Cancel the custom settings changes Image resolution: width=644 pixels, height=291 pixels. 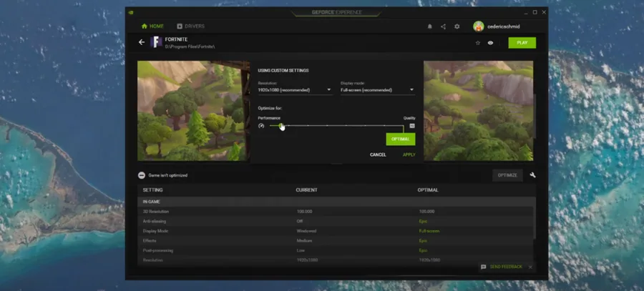pyautogui.click(x=378, y=154)
